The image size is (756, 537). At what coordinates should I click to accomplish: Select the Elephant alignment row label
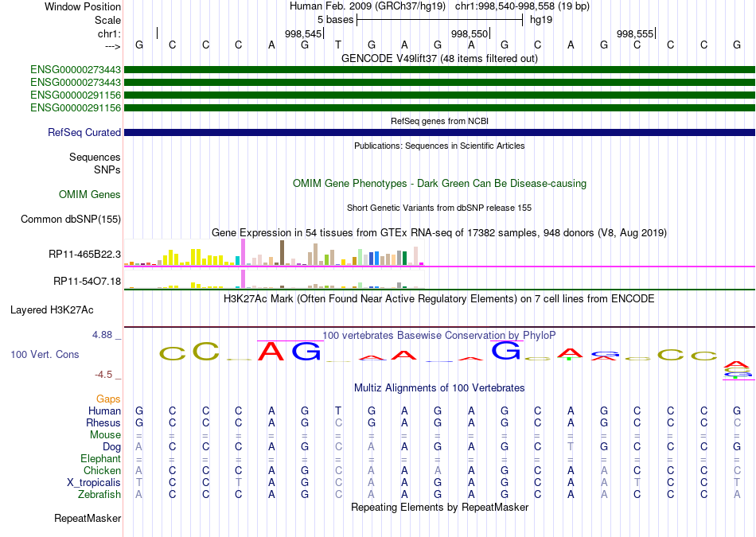[x=101, y=458]
